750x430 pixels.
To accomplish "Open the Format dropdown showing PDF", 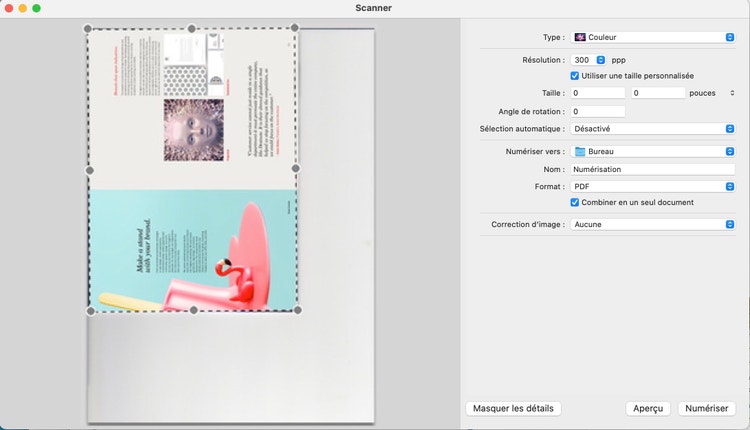I will (x=652, y=187).
